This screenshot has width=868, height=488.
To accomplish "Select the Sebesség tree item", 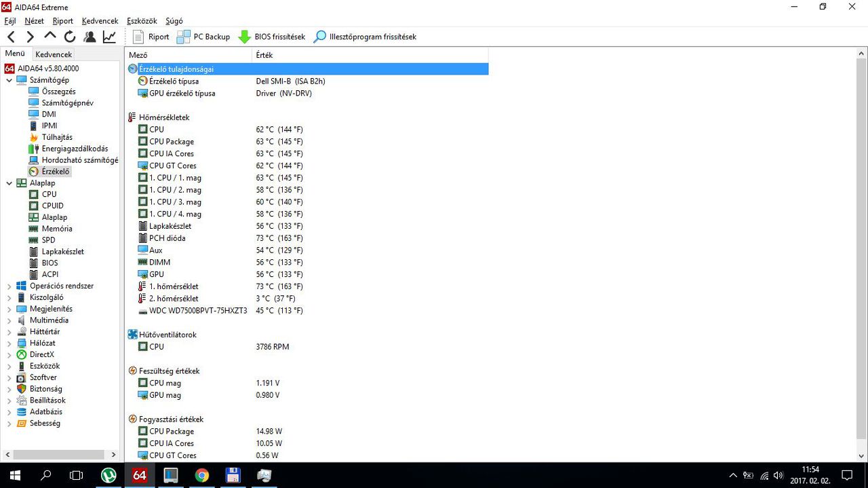I will 45,423.
